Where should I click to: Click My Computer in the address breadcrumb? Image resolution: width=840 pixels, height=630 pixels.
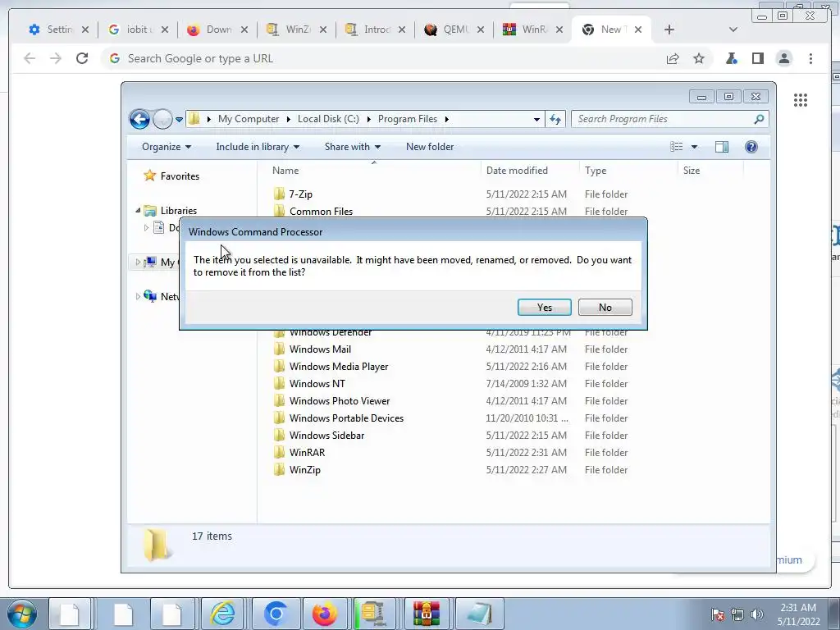tap(248, 119)
